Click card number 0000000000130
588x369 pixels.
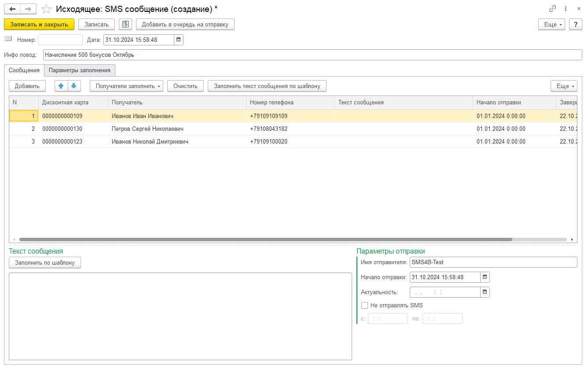(62, 129)
